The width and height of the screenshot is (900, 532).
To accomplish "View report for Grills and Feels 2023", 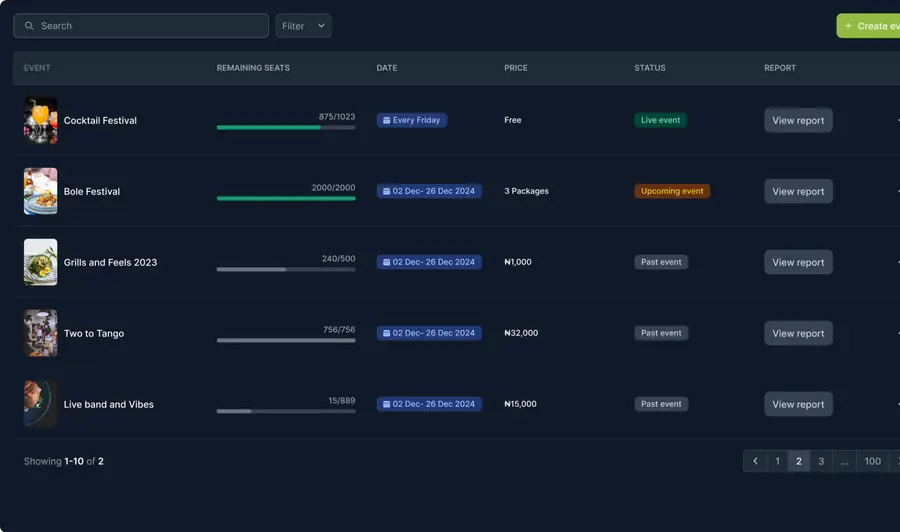I will pyautogui.click(x=798, y=262).
